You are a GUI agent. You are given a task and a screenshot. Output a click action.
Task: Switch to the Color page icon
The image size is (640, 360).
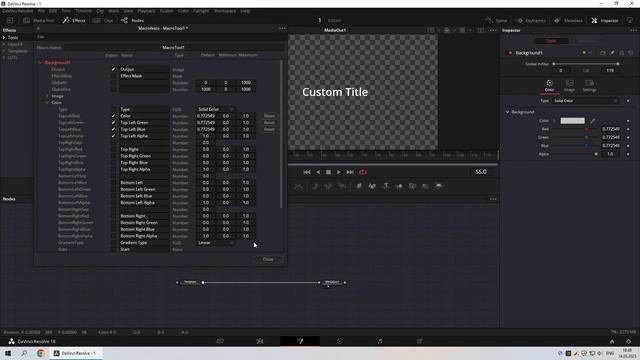(340, 341)
